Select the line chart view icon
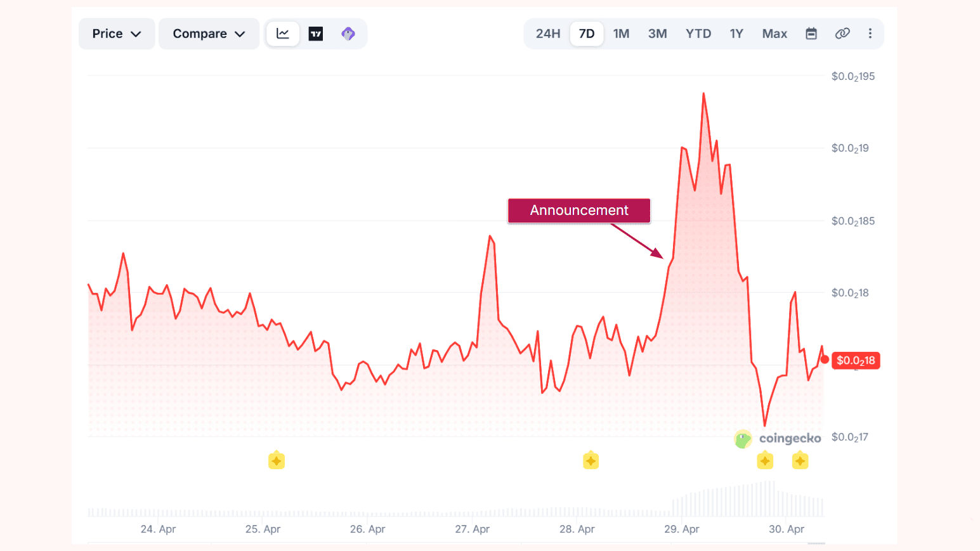The height and width of the screenshot is (551, 980). pos(282,34)
